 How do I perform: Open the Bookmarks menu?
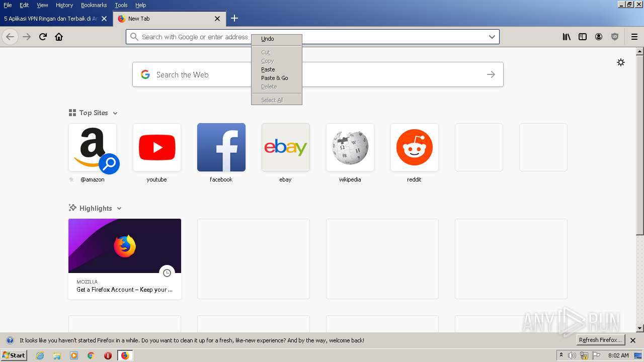tap(94, 5)
